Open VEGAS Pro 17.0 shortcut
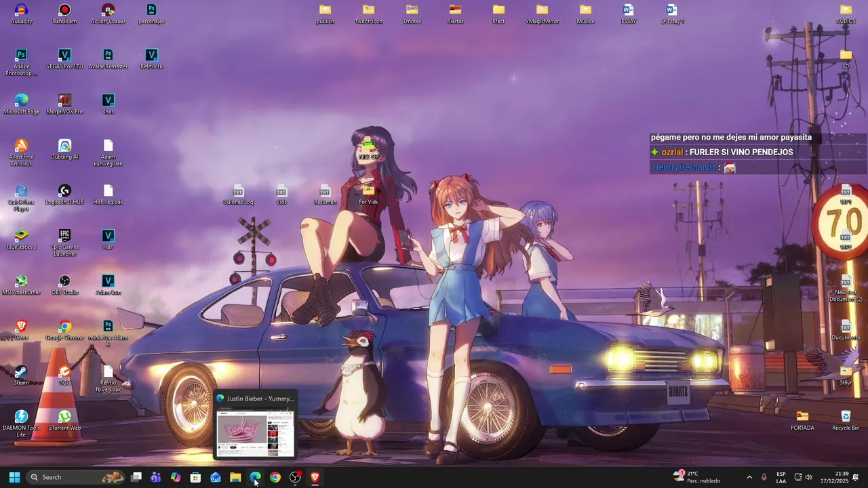Screen dimensions: 868x488 64,60
